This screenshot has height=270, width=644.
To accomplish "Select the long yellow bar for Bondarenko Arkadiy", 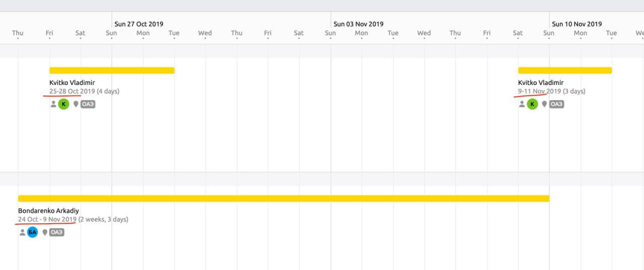I will (x=283, y=199).
